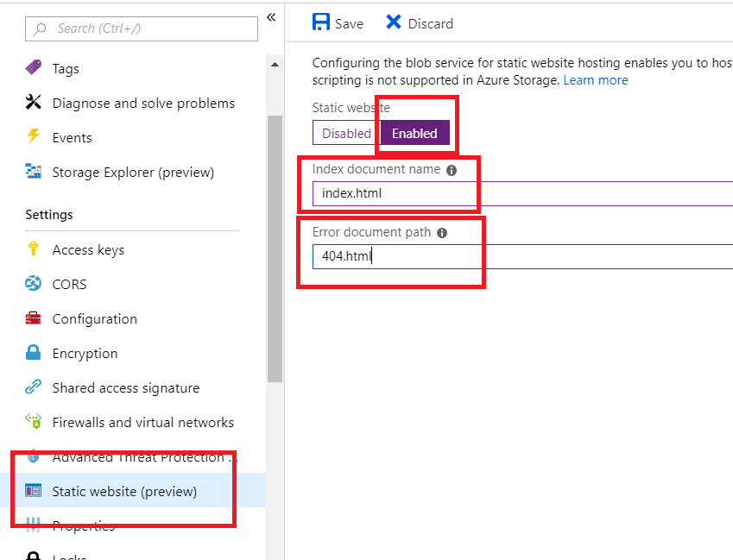Set Static website to Enabled
The width and height of the screenshot is (733, 560).
click(x=415, y=133)
